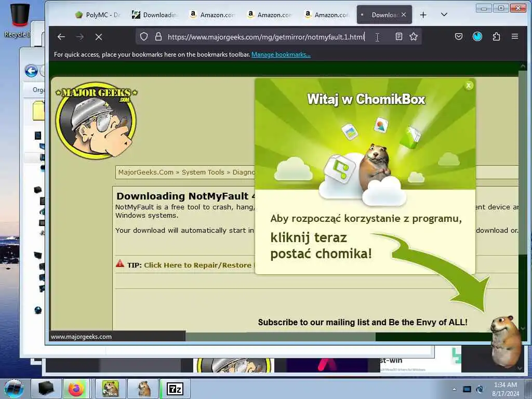Show hidden system tray icons
532x399 pixels.
(x=455, y=389)
